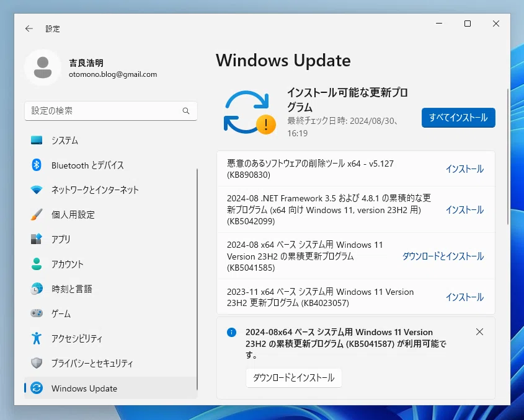Click 最終チェック日時 timestamp text
524x420 pixels.
343,127
